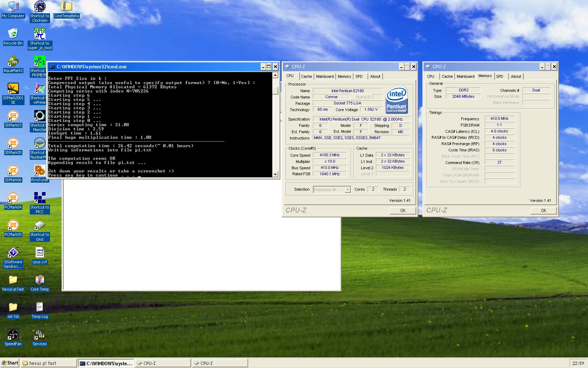Click the memory Frequency 410.0 MHz value
The image size is (588, 368).
click(499, 118)
